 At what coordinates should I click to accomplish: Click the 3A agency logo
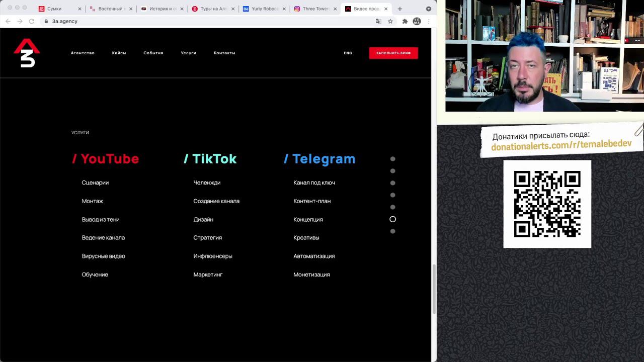tap(27, 53)
